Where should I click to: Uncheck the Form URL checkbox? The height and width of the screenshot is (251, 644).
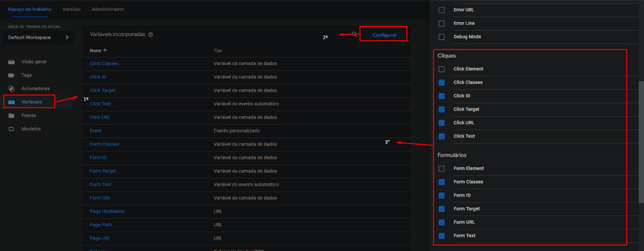coord(442,223)
